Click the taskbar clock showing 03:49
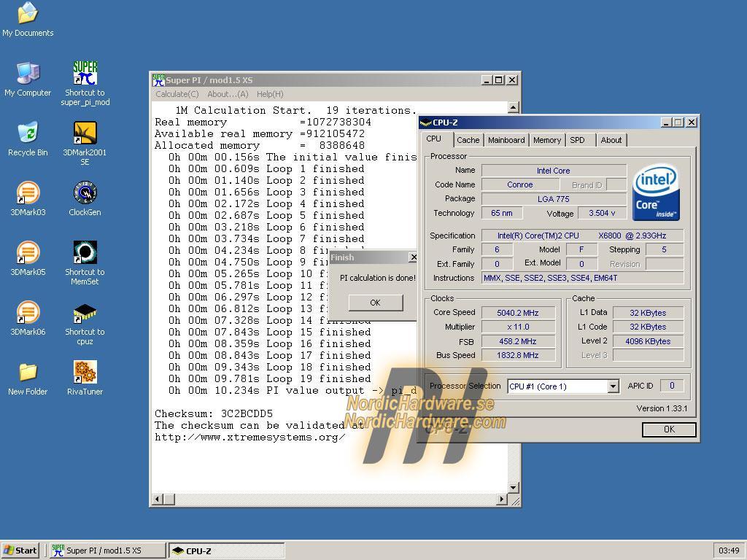 tap(729, 551)
